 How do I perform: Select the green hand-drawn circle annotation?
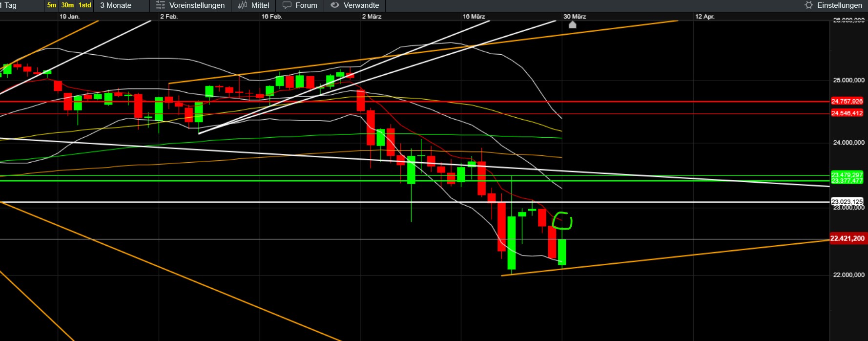click(562, 220)
